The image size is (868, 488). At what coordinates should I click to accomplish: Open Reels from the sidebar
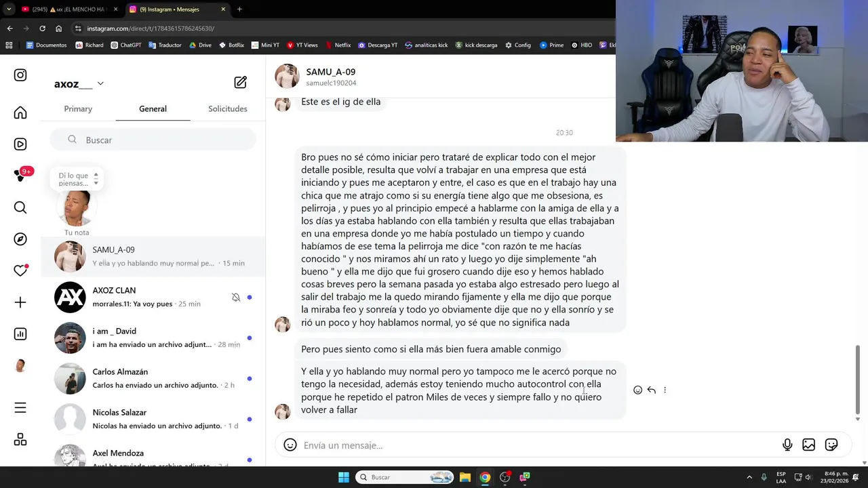[x=20, y=144]
